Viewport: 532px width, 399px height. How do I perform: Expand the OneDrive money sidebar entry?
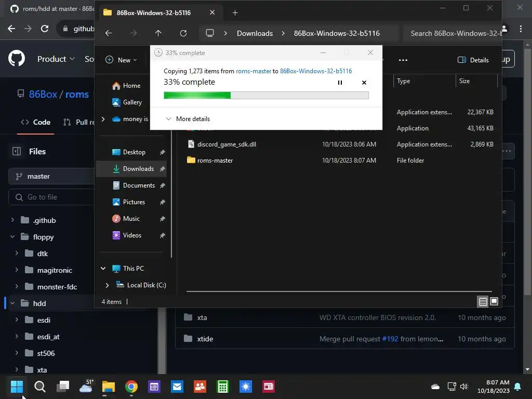[x=103, y=119]
